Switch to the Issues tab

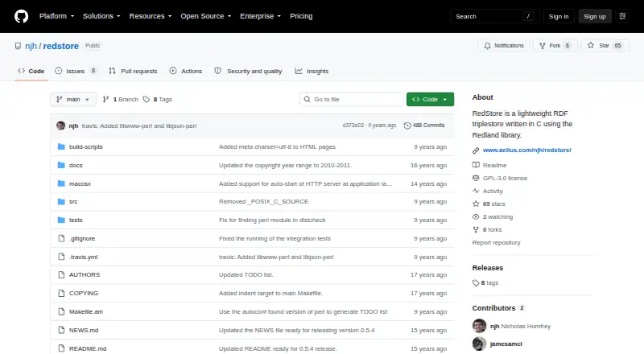[76, 71]
